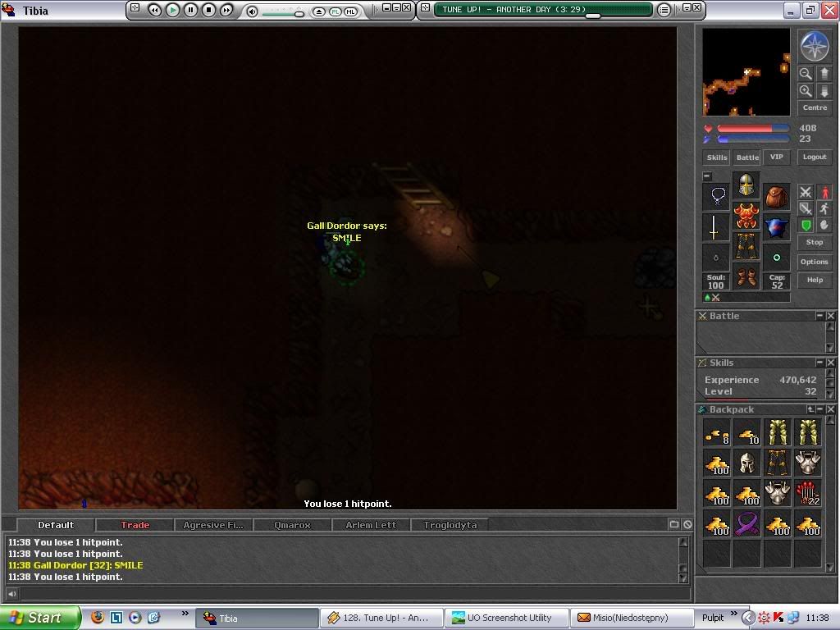The height and width of the screenshot is (630, 840).
Task: Click the open new channel icon
Action: [674, 524]
